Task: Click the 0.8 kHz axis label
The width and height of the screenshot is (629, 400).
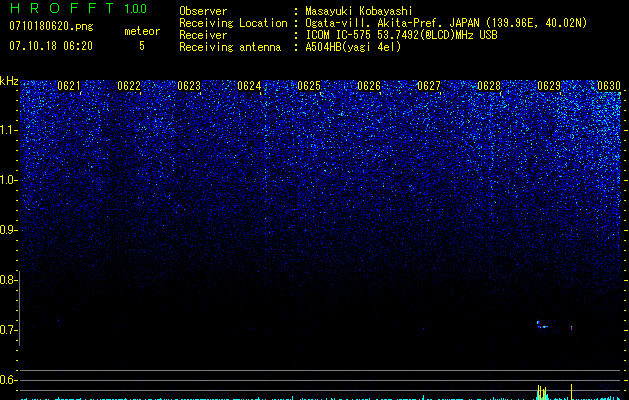Action: 9,280
